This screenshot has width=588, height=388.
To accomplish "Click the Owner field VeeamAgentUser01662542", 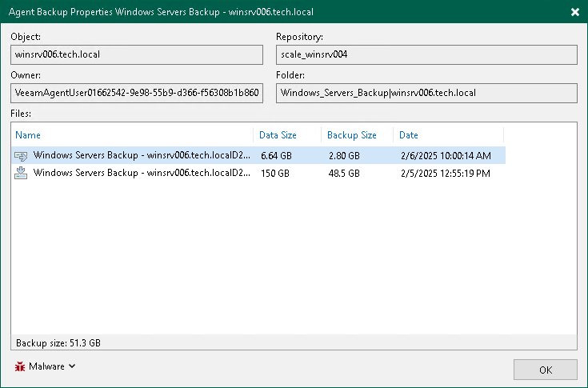I will (137, 93).
